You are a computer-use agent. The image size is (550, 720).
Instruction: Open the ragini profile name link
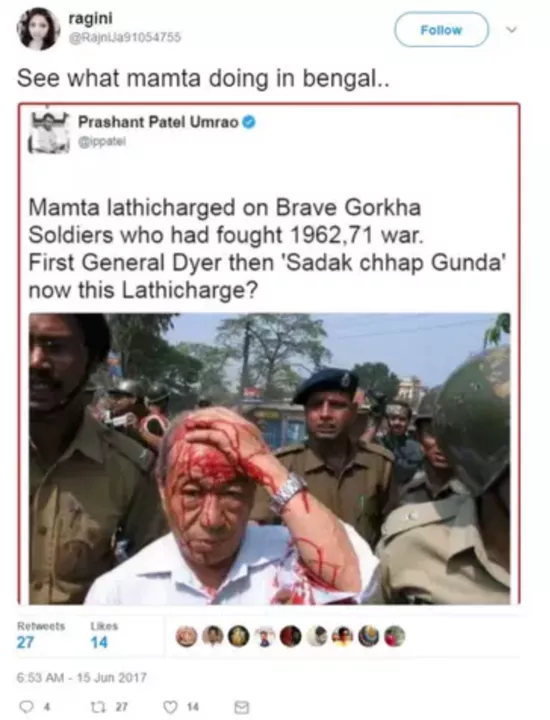90,18
